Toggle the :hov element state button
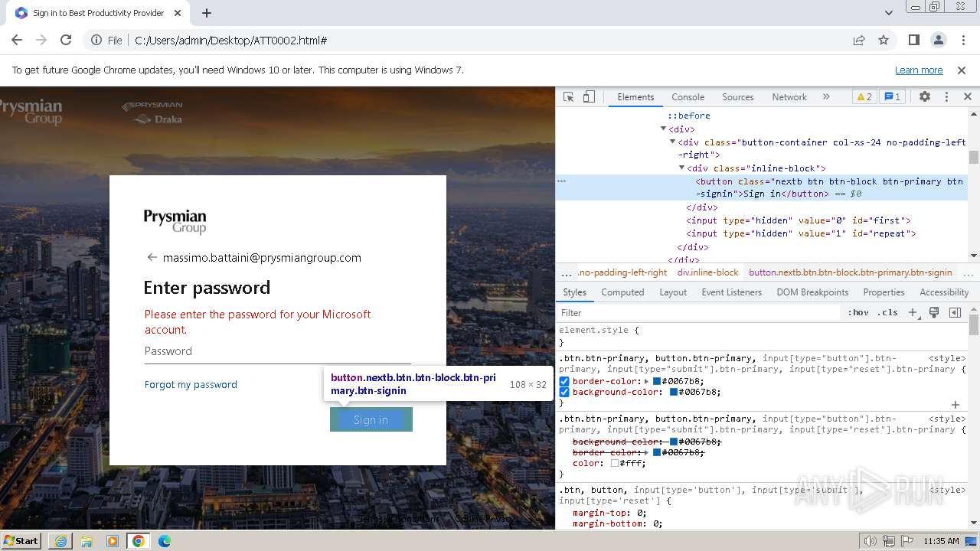Viewport: 980px width, 551px height. pos(858,313)
